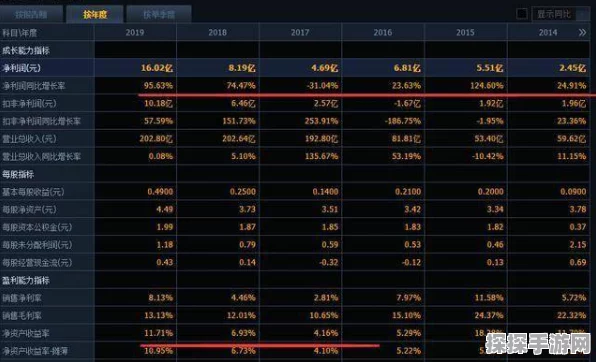
Task: Click the 2018 column header
Action: tap(217, 33)
